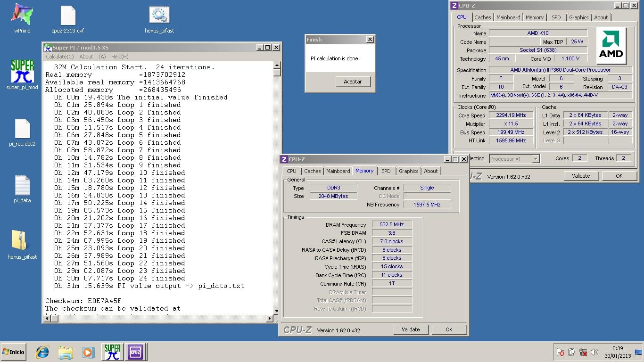Click Super PI horizontal scrollbar right arrow
This screenshot has width=644, height=362.
[270, 319]
